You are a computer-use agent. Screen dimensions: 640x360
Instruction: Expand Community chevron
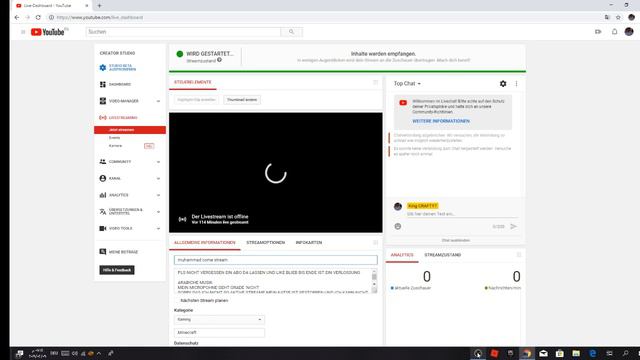(158, 162)
